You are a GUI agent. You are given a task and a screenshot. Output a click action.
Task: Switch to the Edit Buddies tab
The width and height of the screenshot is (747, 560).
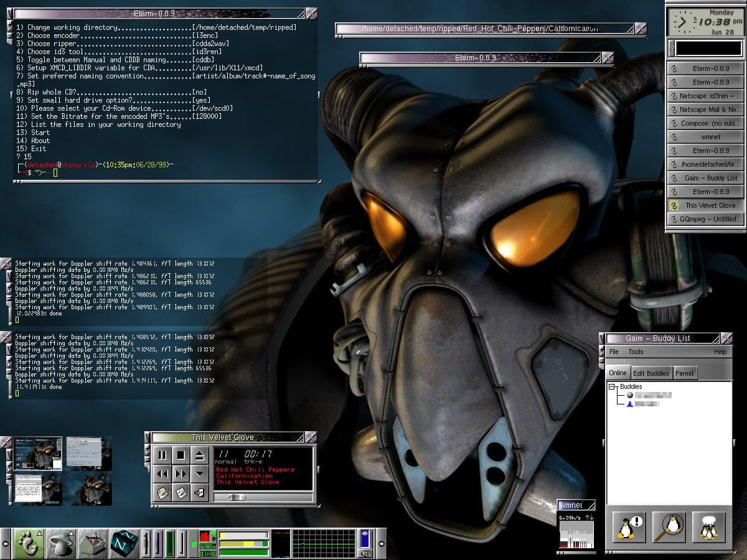pyautogui.click(x=651, y=373)
